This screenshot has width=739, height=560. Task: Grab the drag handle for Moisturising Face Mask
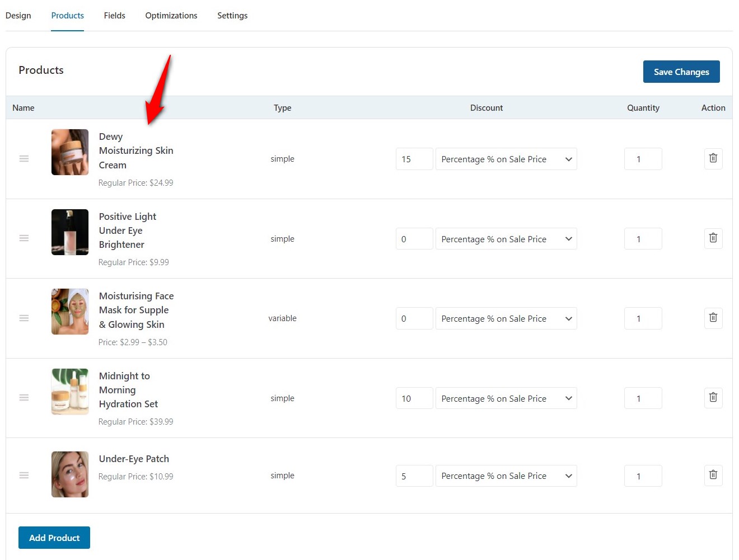[24, 318]
